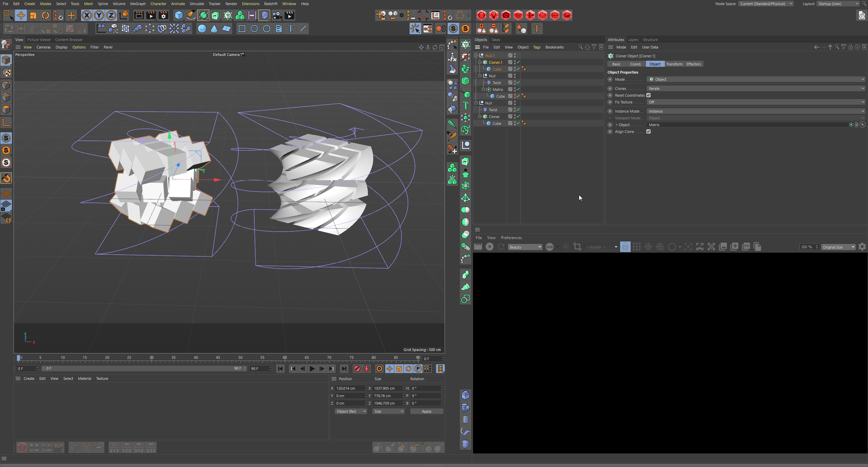
Task: Render to Picture Viewer
Action: pos(151,16)
